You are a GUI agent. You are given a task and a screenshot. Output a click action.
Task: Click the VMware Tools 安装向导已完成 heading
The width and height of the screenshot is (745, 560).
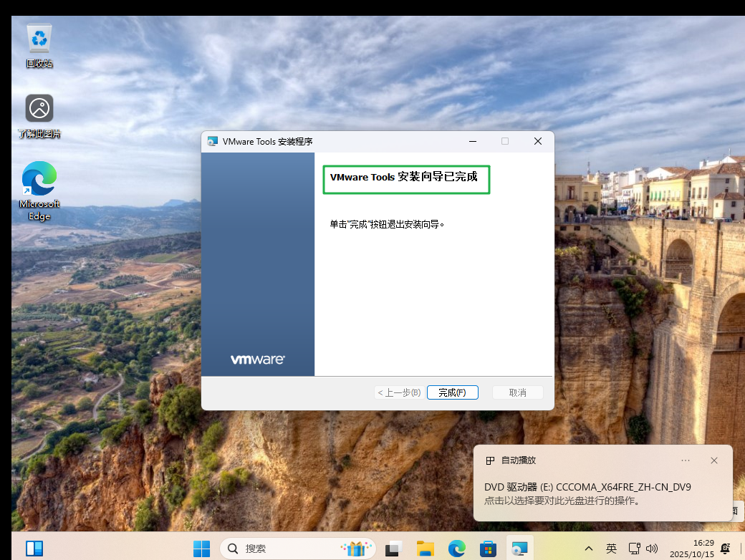[x=403, y=177]
